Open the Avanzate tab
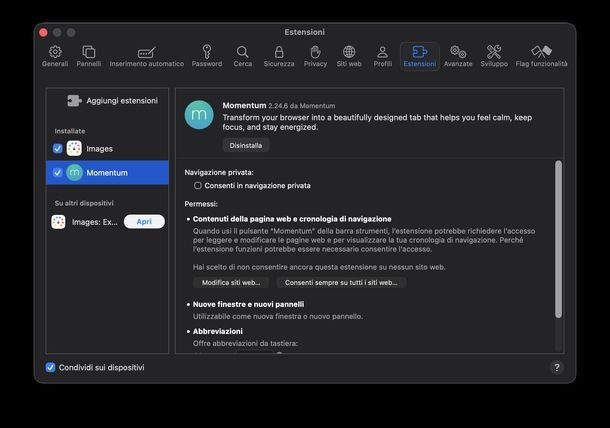The width and height of the screenshot is (610, 428). [x=458, y=56]
